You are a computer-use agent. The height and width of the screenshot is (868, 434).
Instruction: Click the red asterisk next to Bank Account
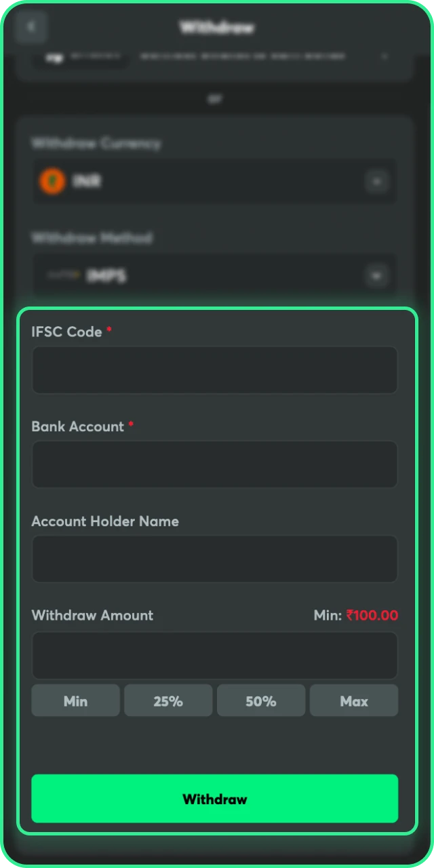[x=130, y=423]
